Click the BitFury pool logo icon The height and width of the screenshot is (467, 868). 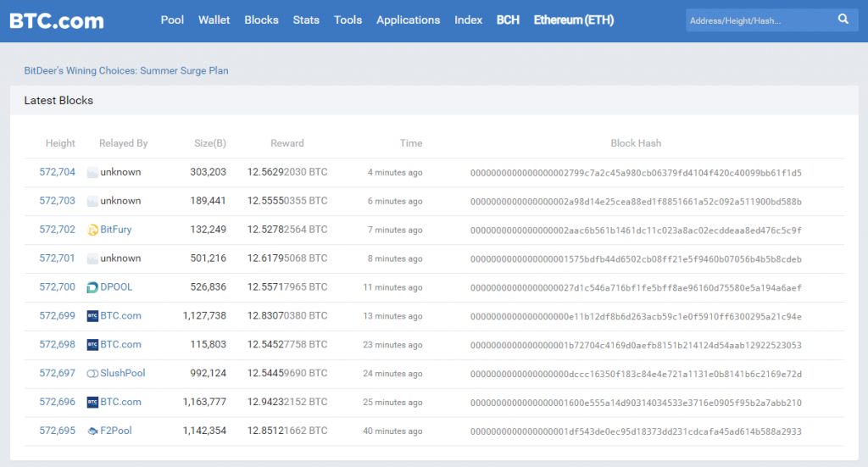pyautogui.click(x=92, y=230)
